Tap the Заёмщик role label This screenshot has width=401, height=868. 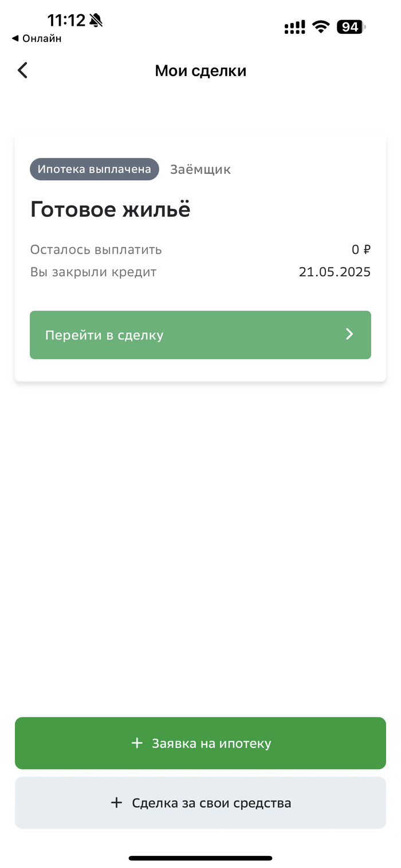tap(200, 169)
